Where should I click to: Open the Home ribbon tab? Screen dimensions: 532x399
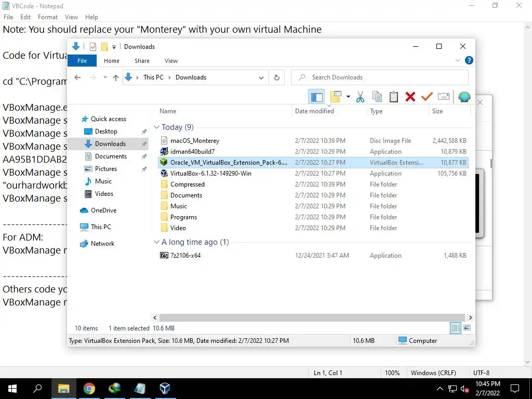[112, 61]
